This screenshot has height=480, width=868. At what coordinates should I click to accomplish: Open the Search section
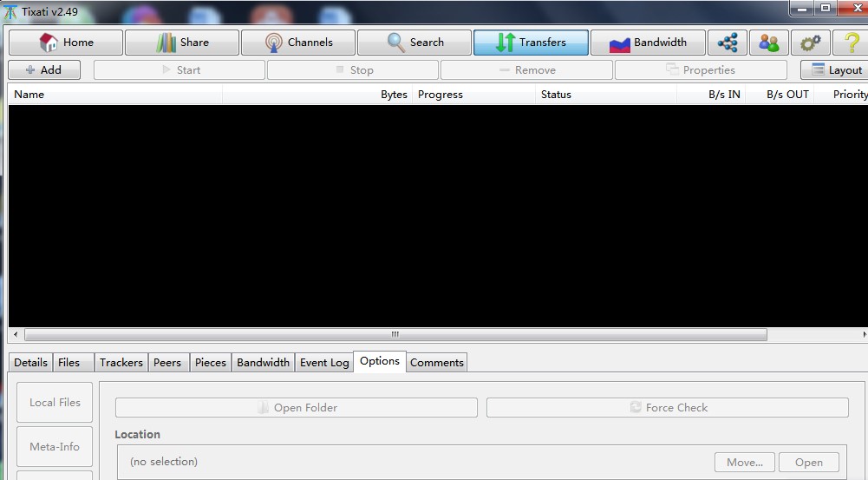pos(414,43)
